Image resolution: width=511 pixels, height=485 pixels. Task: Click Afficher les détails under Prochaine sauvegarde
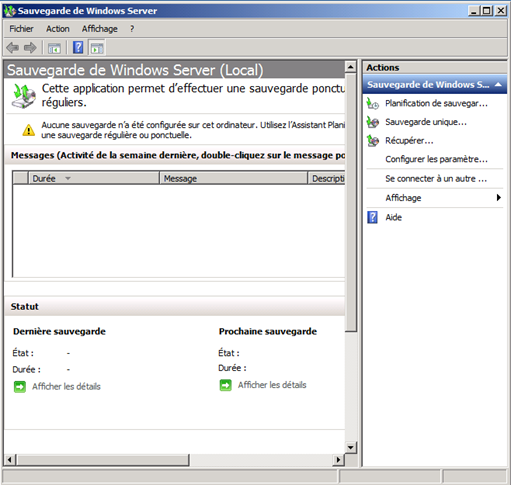coord(272,385)
